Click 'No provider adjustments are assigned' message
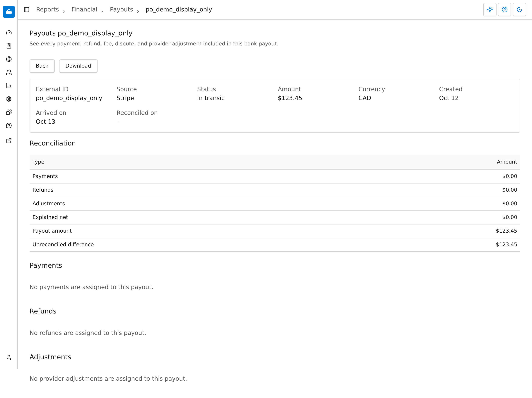Screen dimensions: 532x398 pyautogui.click(x=108, y=379)
